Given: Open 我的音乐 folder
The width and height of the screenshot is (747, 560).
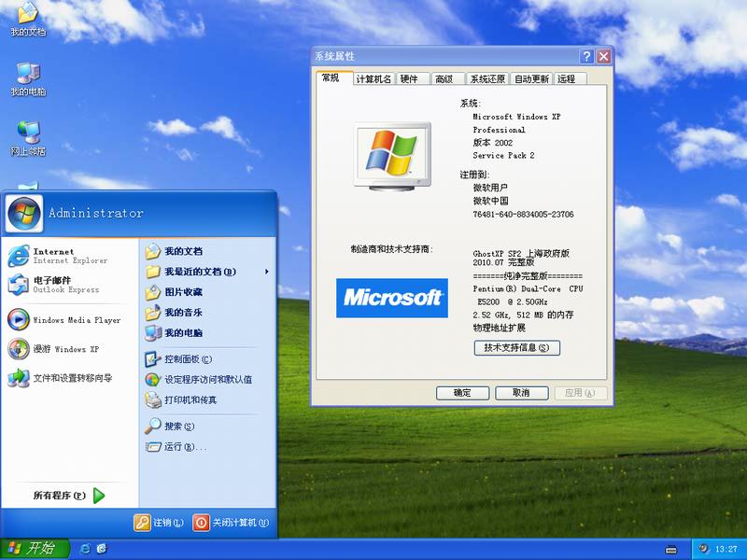Looking at the screenshot, I should [174, 313].
